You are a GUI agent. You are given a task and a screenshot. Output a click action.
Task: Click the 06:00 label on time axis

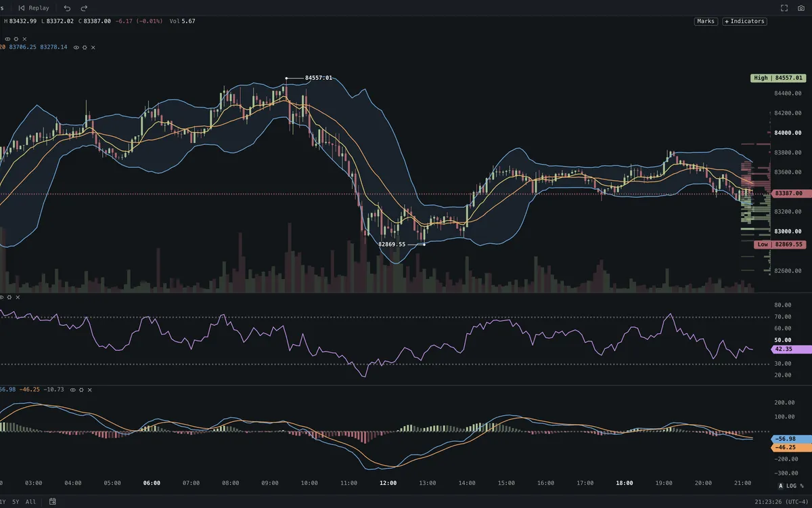coord(152,483)
